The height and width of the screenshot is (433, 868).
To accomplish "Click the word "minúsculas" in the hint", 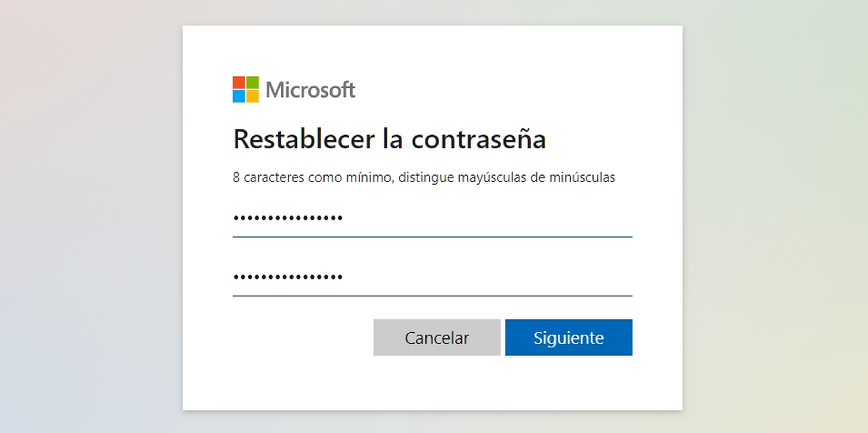I will (582, 177).
